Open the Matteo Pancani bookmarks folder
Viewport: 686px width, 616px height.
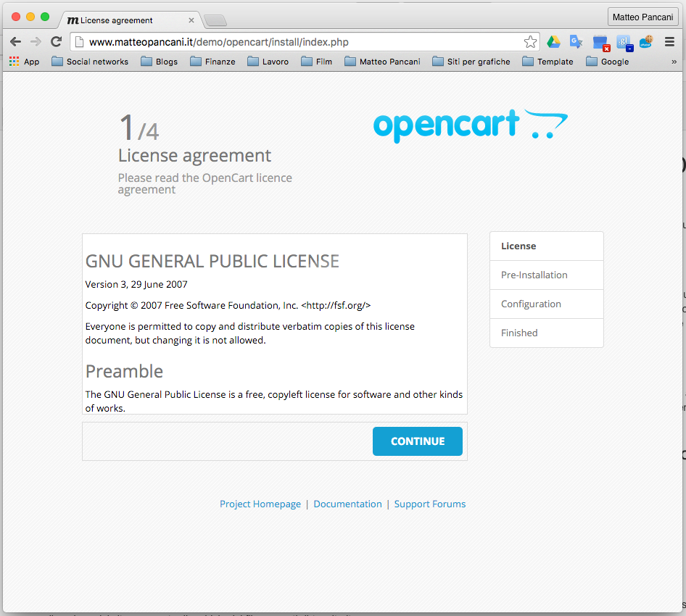382,62
